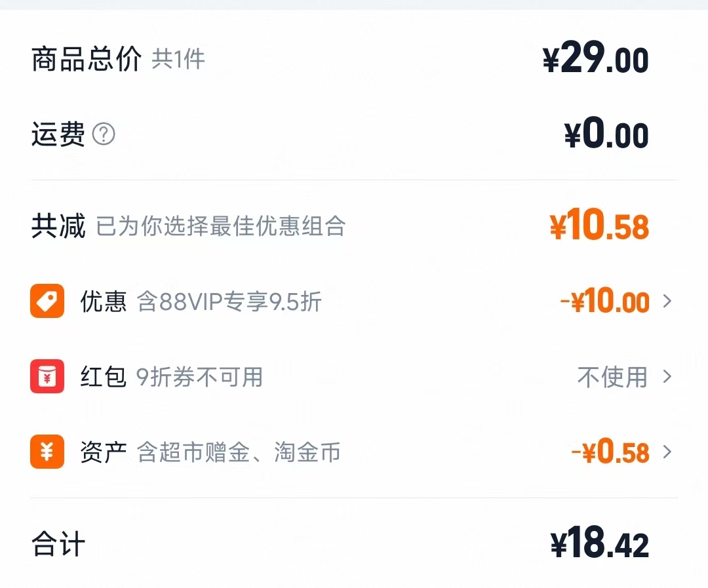Open the 不使用 red packet selection

(x=614, y=377)
